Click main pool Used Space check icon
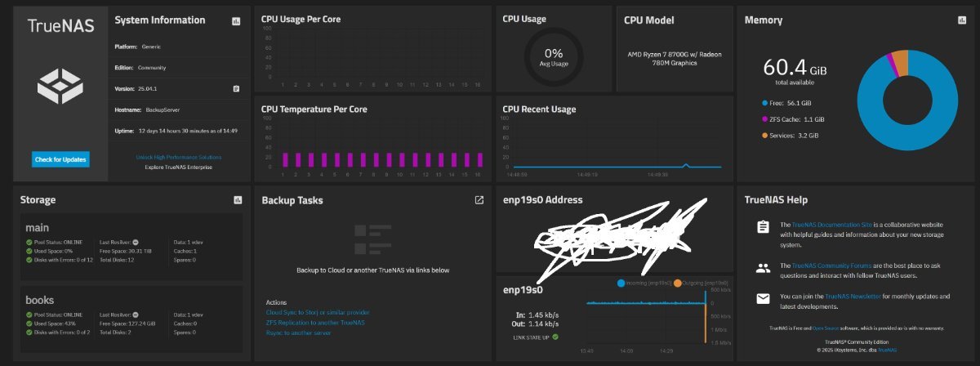This screenshot has width=980, height=366. point(29,251)
